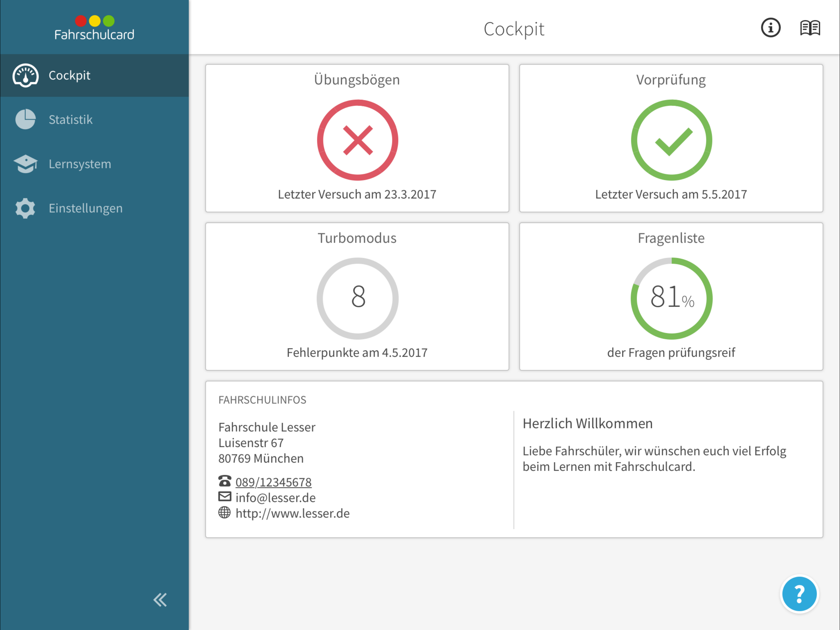Open the book icon in top bar
840x630 pixels.
(810, 28)
